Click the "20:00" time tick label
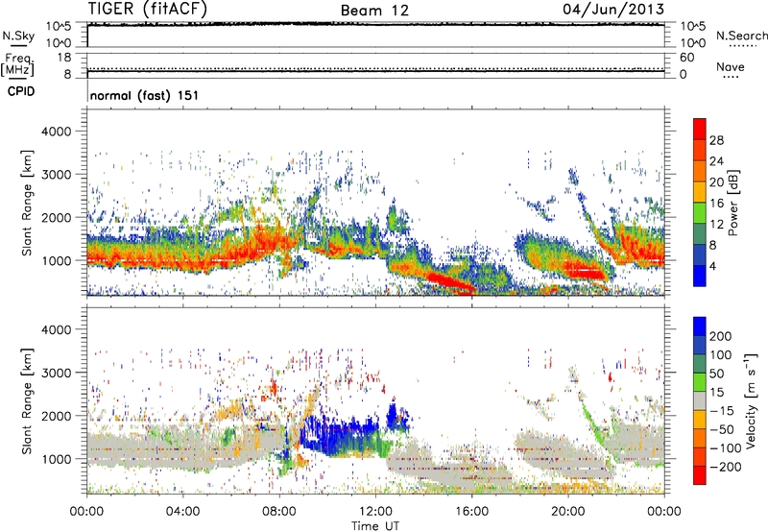Viewport: 768px width, 532px height. tap(567, 512)
